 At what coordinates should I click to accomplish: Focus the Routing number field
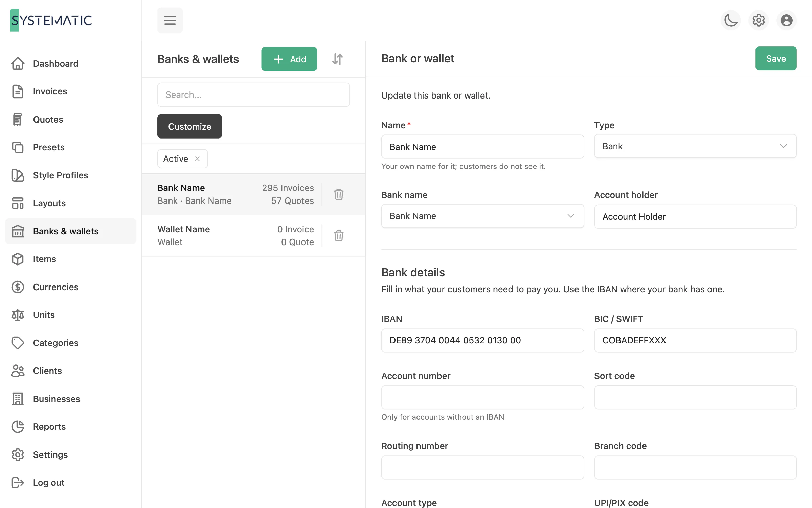coord(482,467)
